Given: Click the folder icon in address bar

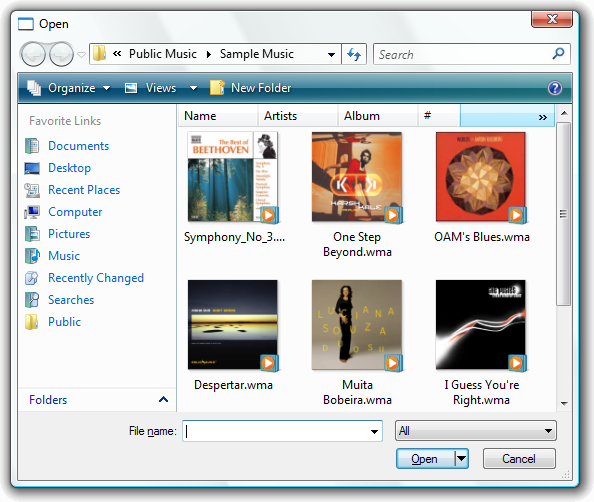Looking at the screenshot, I should pos(99,53).
